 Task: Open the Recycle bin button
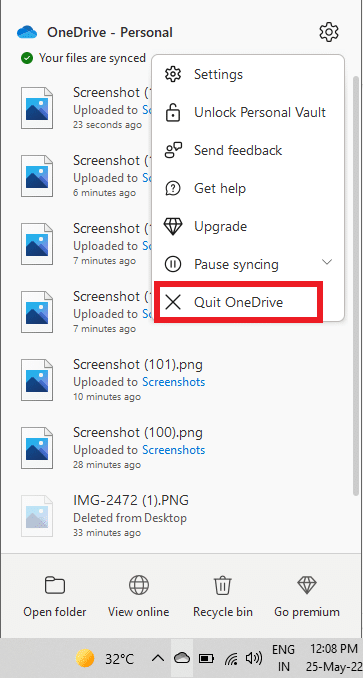[223, 597]
